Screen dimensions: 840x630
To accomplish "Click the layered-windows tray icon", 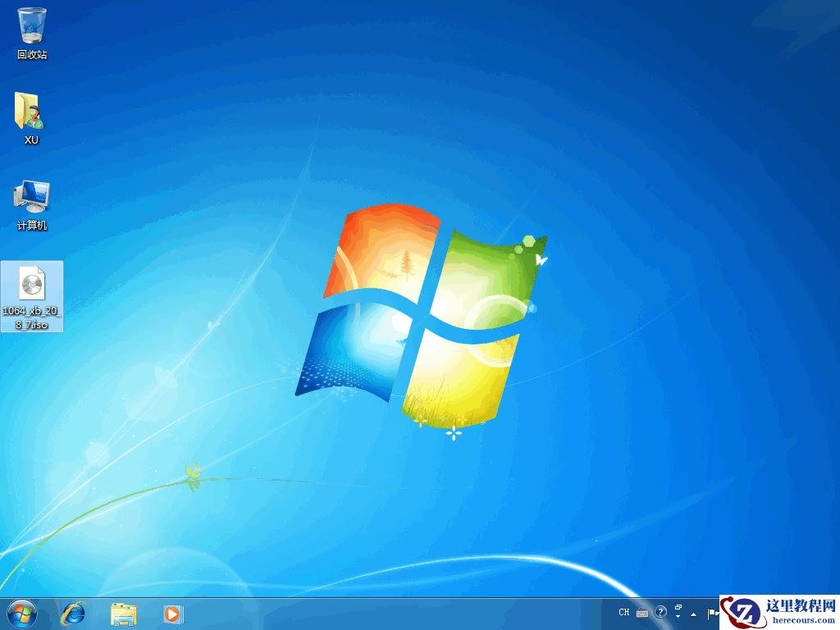I will (678, 607).
